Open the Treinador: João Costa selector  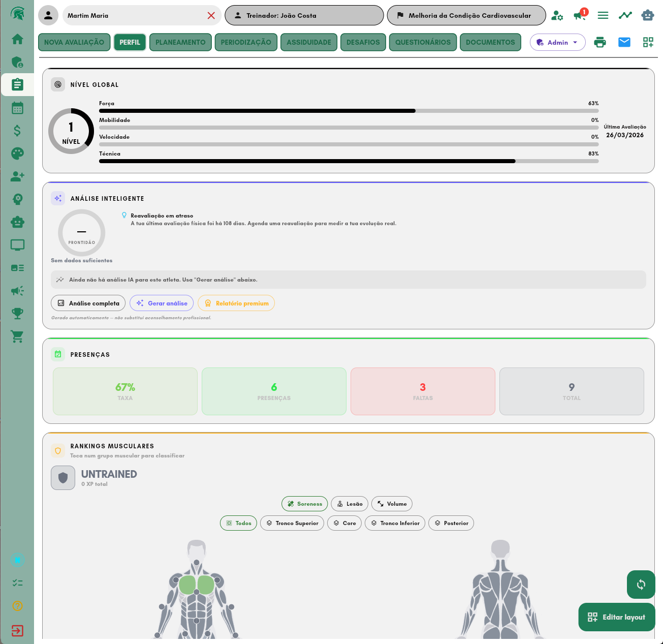304,15
